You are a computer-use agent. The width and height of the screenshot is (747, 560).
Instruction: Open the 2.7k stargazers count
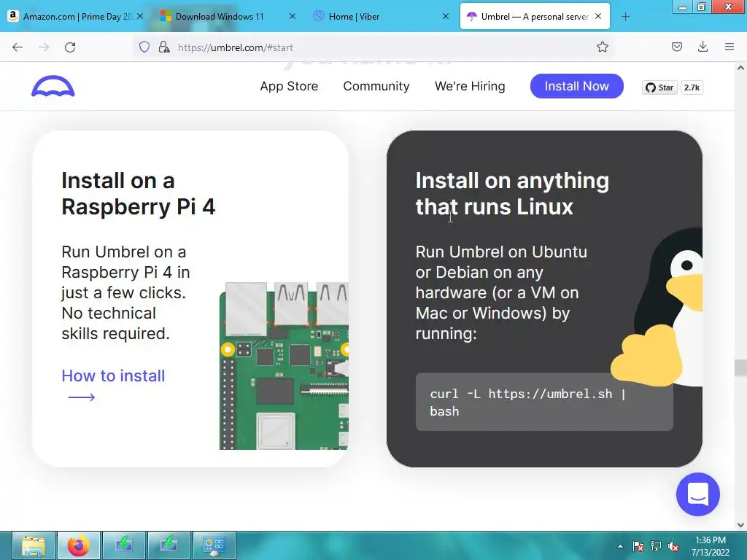point(692,87)
